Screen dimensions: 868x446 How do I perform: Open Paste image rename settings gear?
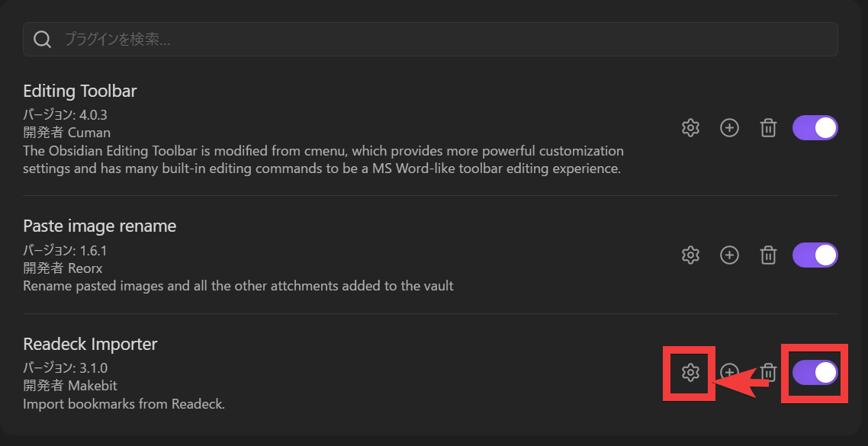click(x=690, y=255)
